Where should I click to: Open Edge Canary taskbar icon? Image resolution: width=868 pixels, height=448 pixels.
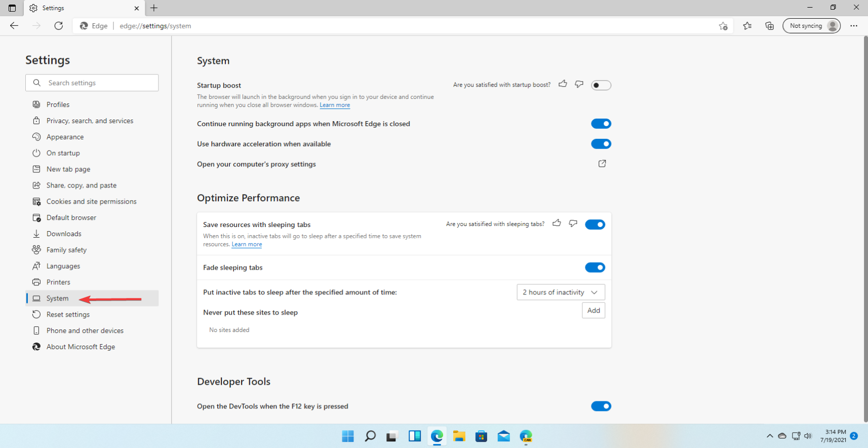pyautogui.click(x=526, y=436)
